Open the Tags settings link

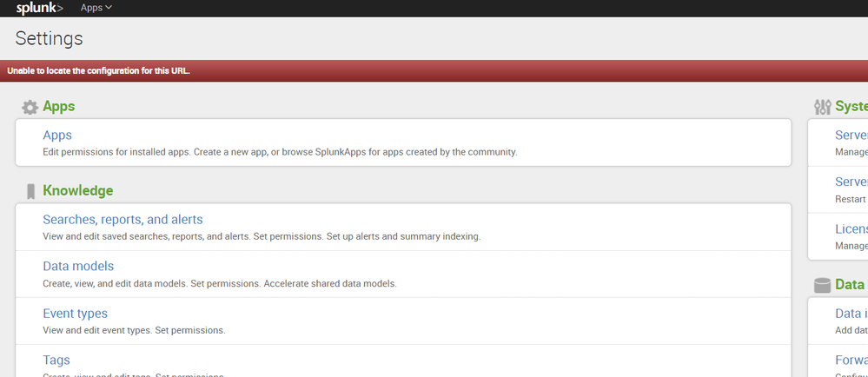click(56, 360)
